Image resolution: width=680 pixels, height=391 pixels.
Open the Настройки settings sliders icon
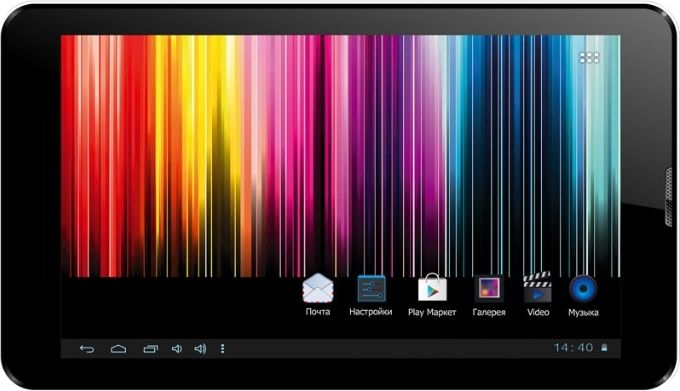371,288
